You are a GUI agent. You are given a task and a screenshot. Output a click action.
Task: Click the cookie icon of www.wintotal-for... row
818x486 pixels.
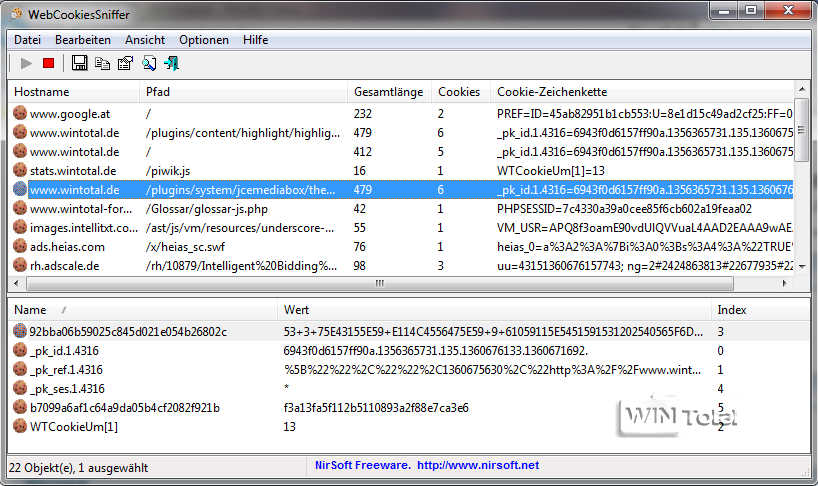coord(20,208)
